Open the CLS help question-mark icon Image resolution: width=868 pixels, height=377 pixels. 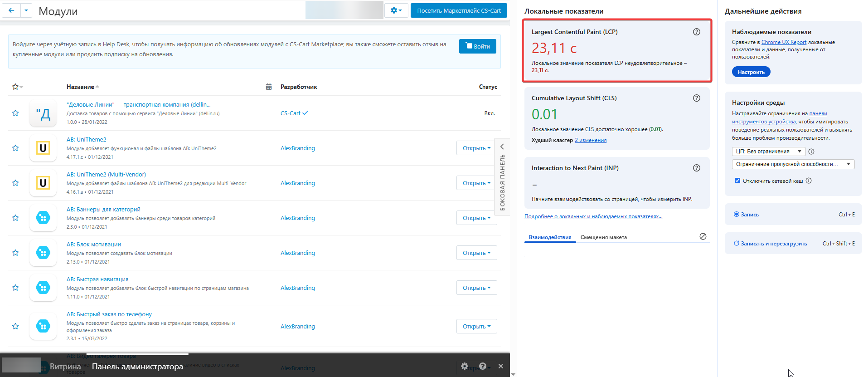point(697,98)
